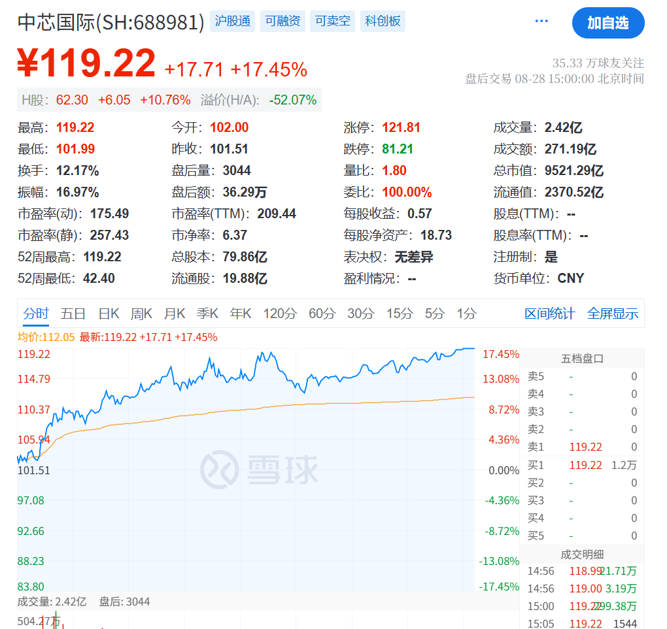The width and height of the screenshot is (667, 629).
Task: Click the 加自选 add-to-watchlist button
Action: 608,23
